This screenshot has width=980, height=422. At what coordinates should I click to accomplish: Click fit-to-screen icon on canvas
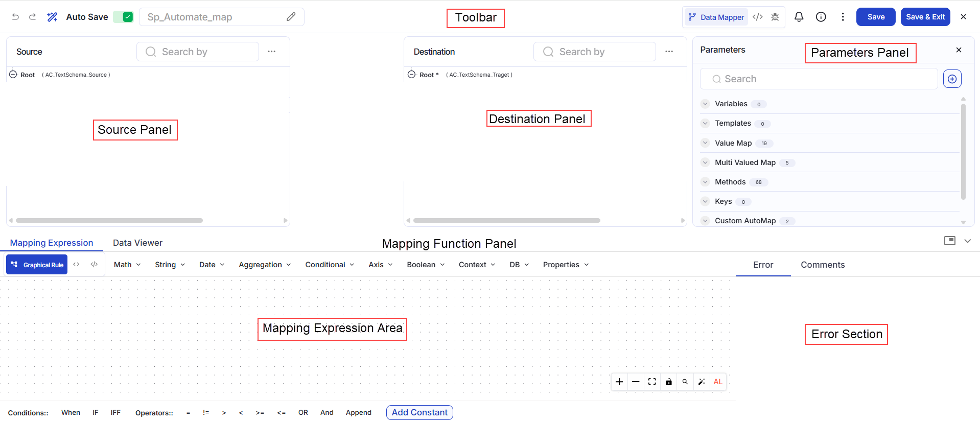[x=652, y=382]
